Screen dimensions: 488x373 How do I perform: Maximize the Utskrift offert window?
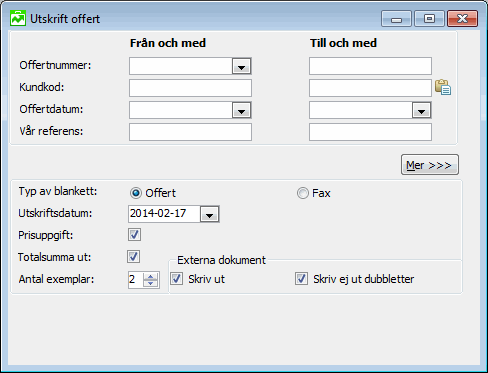coord(429,19)
